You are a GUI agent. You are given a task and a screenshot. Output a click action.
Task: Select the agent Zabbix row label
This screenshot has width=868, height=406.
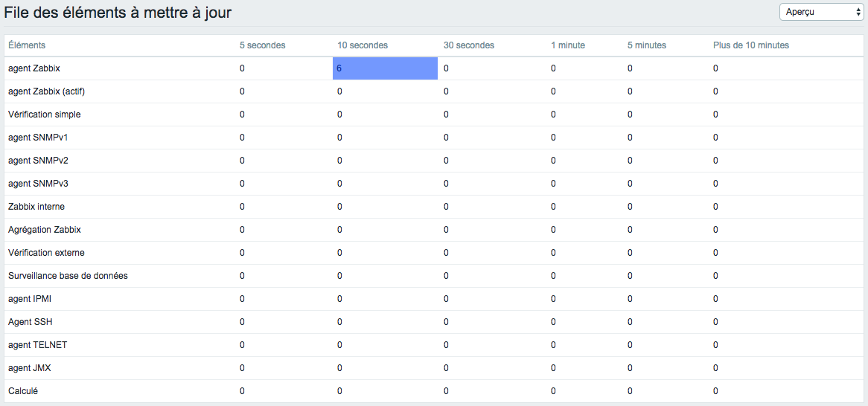[34, 68]
